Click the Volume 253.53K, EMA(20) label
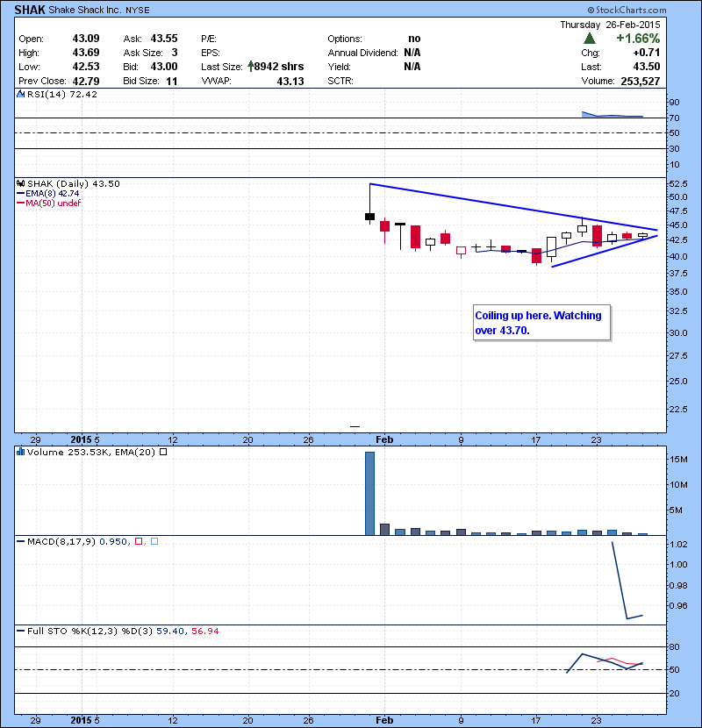 click(91, 452)
